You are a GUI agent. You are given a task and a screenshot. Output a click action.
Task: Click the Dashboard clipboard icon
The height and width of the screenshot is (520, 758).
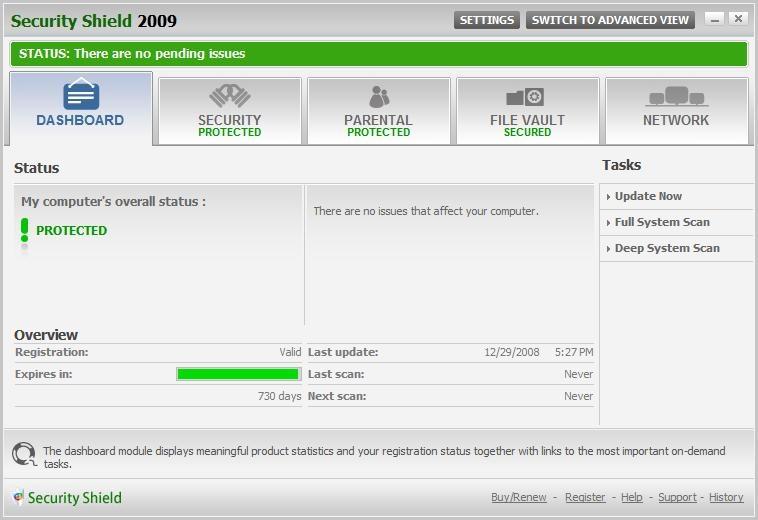pyautogui.click(x=81, y=94)
